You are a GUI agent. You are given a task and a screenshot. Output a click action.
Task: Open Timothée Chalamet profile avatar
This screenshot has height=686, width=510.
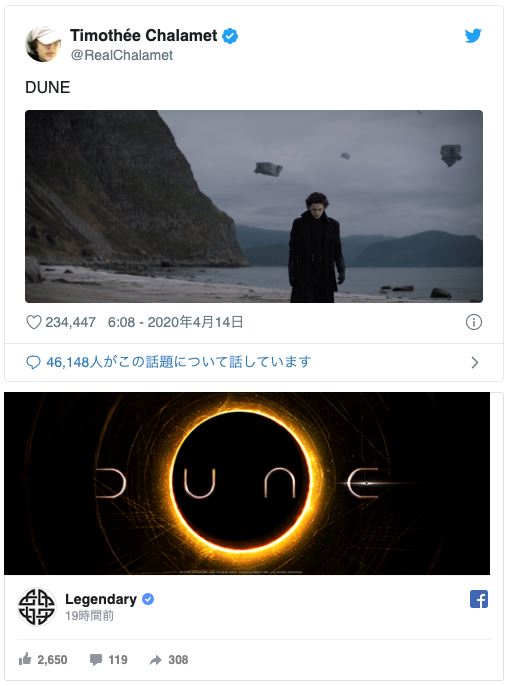click(43, 45)
